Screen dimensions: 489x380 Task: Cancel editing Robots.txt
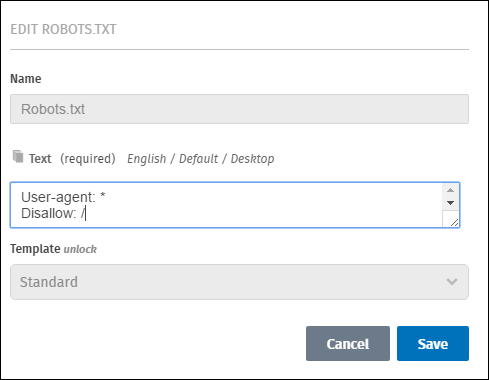(348, 344)
